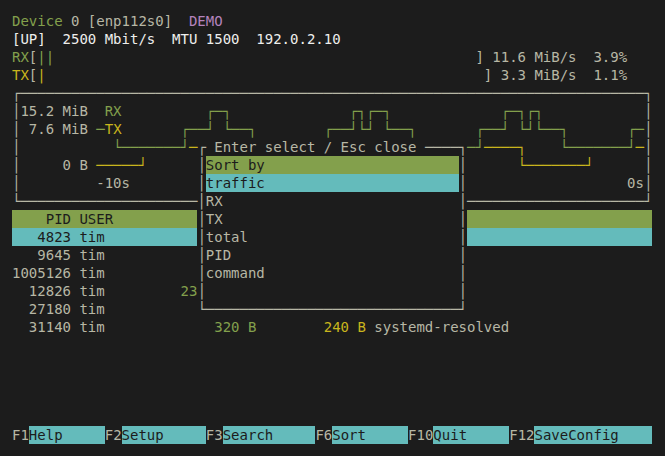
Task: Click the 11.6 MiB/s RX rate
Action: pyautogui.click(x=534, y=57)
